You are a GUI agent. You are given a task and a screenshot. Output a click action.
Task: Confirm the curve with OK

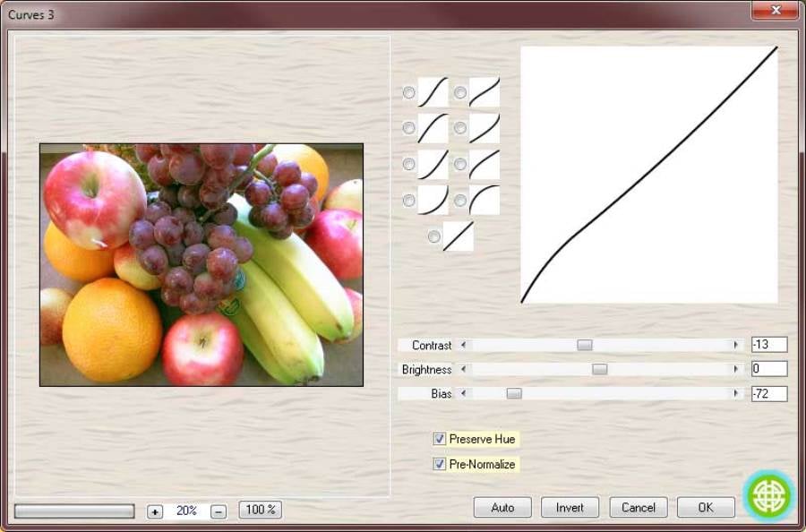coord(706,508)
